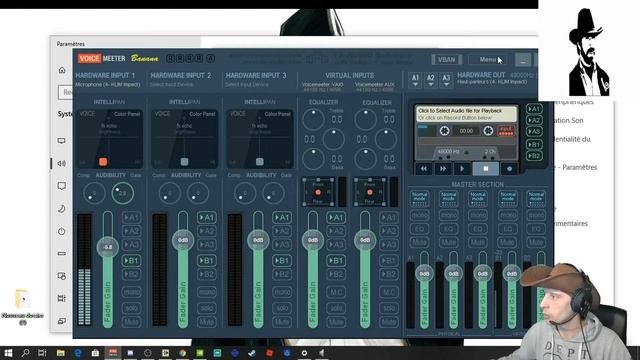Click the cassette fast-forward button
Viewport: 640px width, 360px height.
(443, 169)
